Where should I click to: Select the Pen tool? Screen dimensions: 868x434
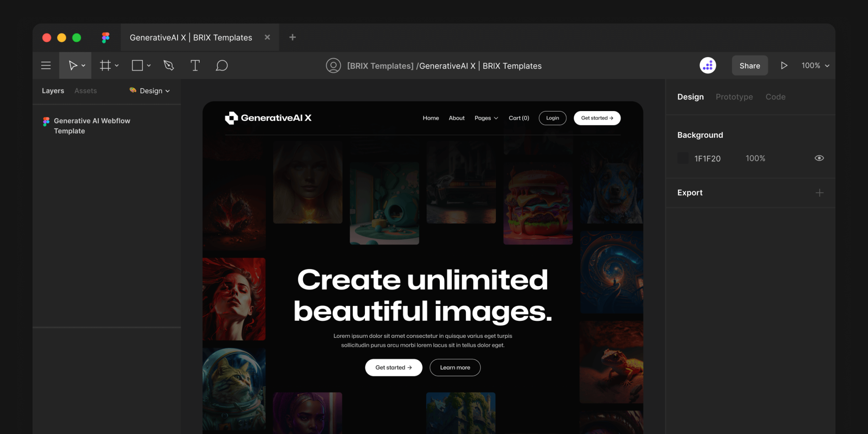coord(168,65)
